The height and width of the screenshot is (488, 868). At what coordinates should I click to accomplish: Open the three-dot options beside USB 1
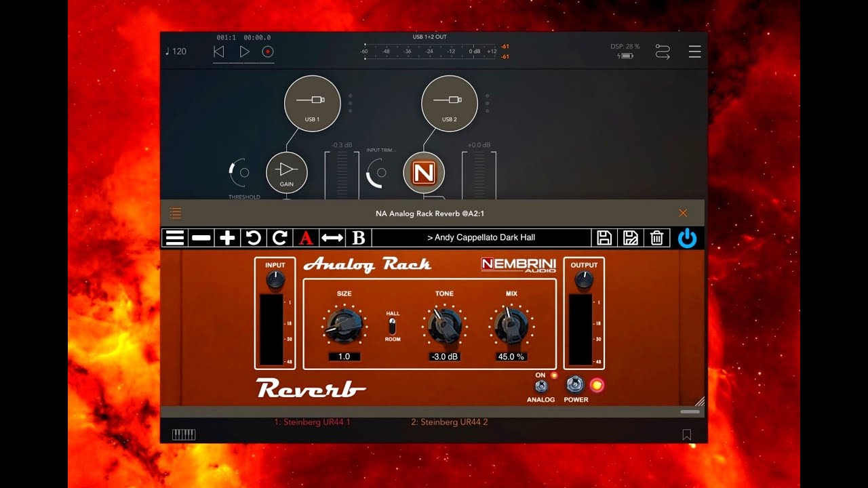click(x=350, y=103)
